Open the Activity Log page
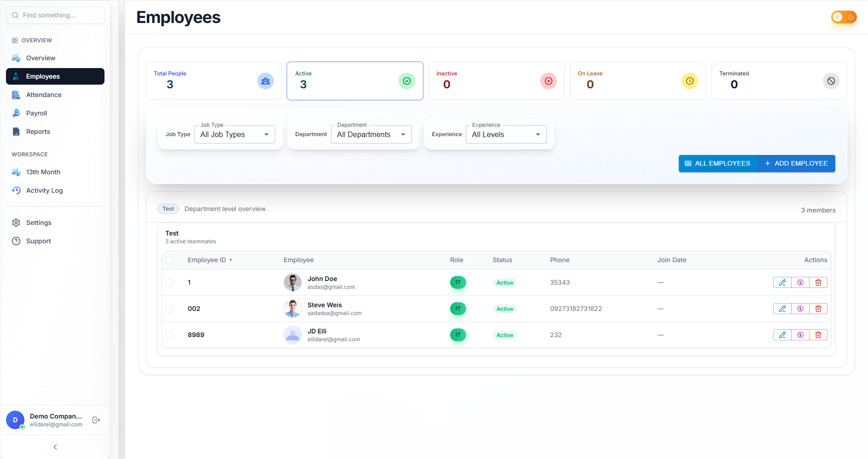Screen dimensions: 868x459 (x=44, y=190)
